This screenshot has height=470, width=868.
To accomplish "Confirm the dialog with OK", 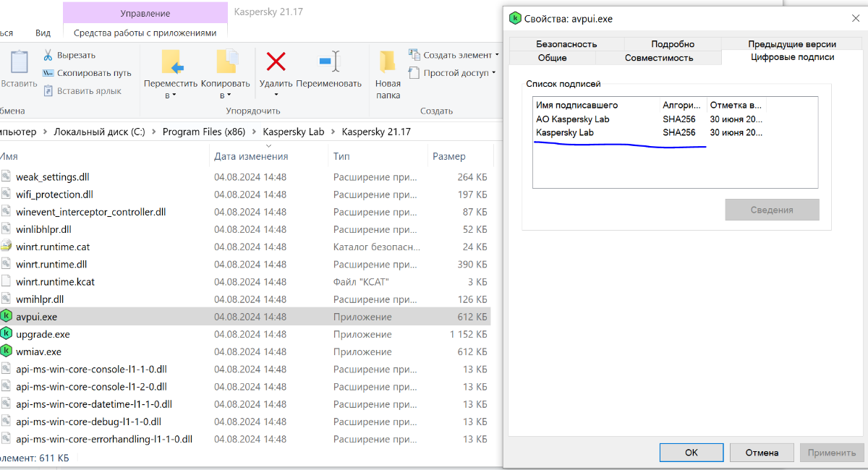I will pyautogui.click(x=691, y=453).
